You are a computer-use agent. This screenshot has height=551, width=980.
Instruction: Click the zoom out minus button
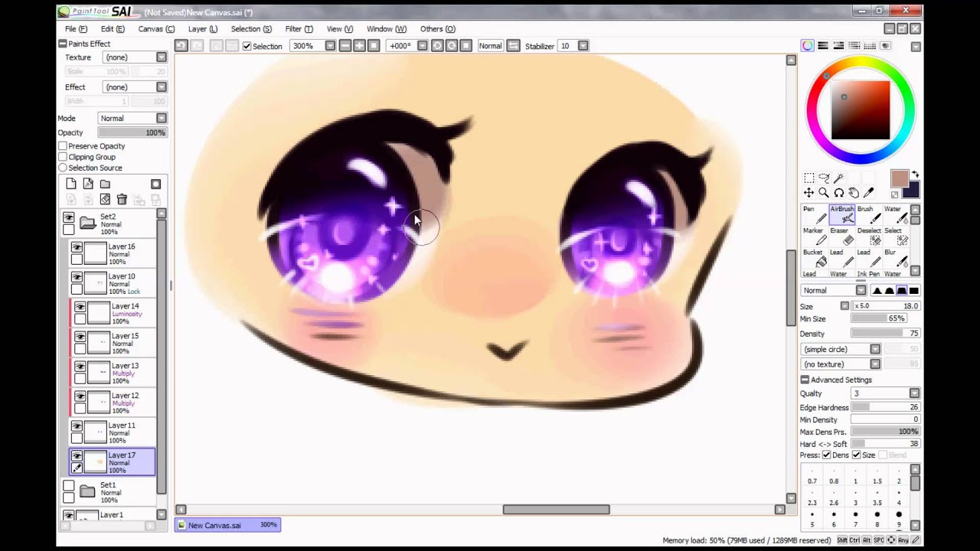[x=345, y=46]
